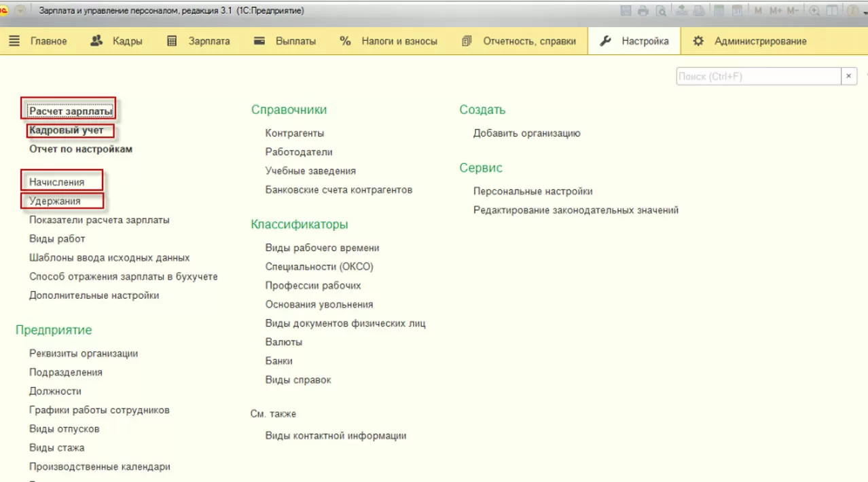868x482 pixels.
Task: Click the Поиск (Ctrl+F) search field
Action: [x=759, y=76]
